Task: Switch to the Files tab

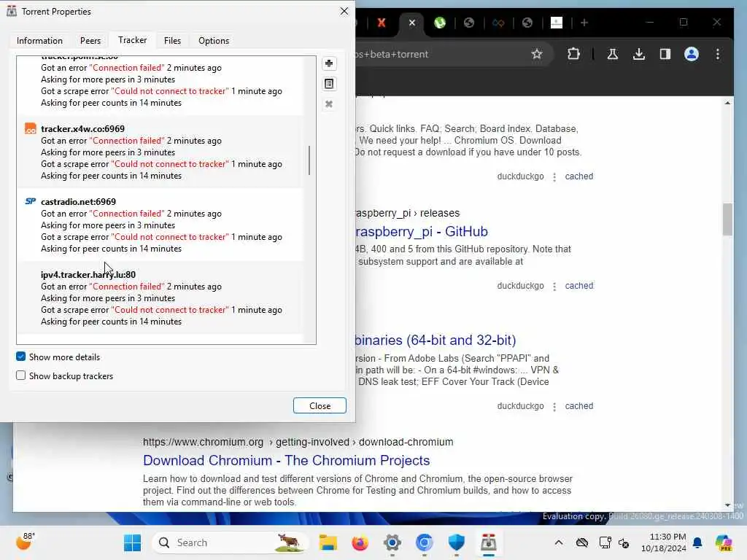Action: (x=172, y=41)
